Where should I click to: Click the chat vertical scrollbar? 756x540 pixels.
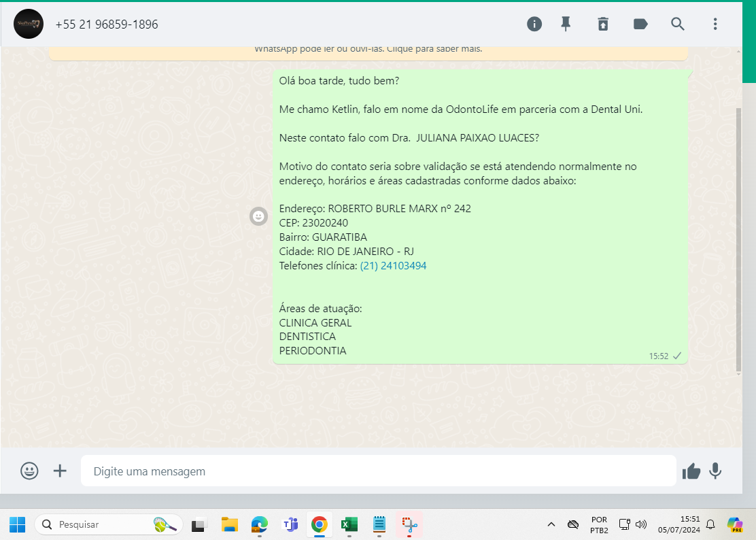[x=738, y=239]
